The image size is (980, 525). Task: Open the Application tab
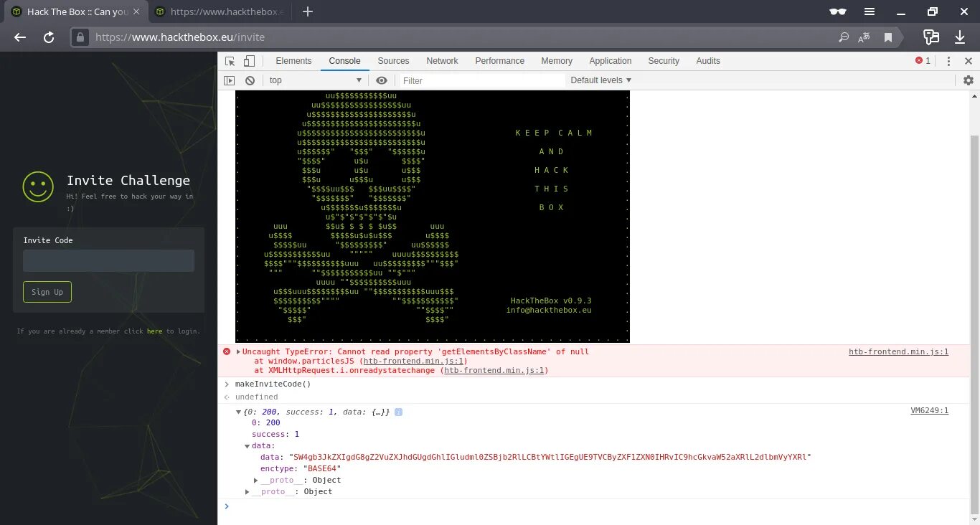click(x=610, y=61)
